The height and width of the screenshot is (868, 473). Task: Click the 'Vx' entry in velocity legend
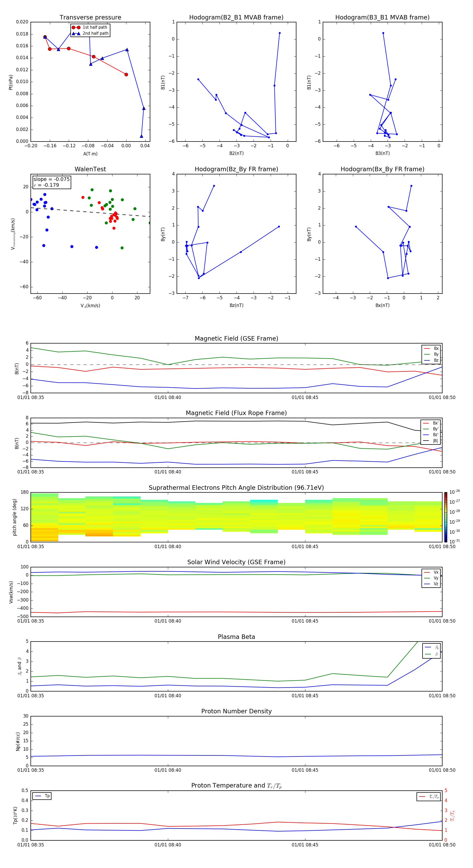tap(431, 573)
